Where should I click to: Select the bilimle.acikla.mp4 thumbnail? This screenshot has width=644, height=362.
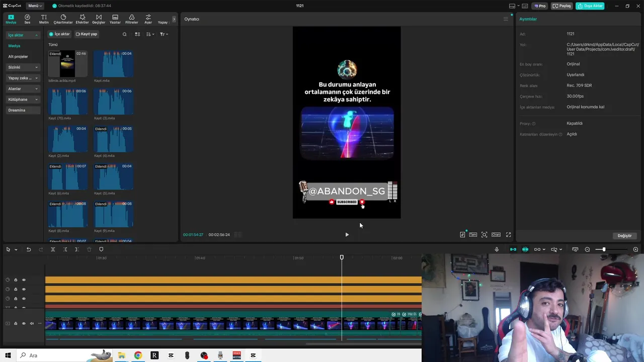point(67,63)
